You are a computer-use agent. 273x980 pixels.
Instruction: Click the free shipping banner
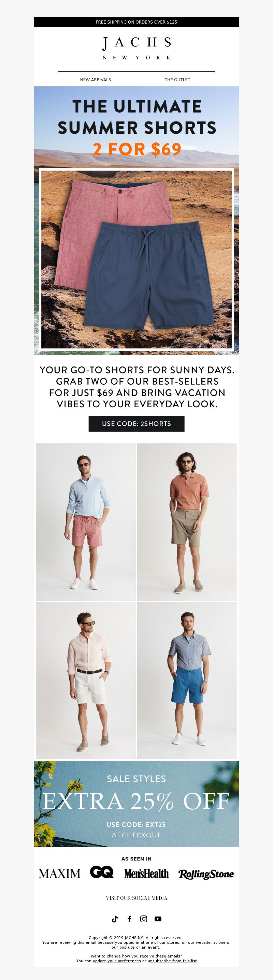point(136,22)
